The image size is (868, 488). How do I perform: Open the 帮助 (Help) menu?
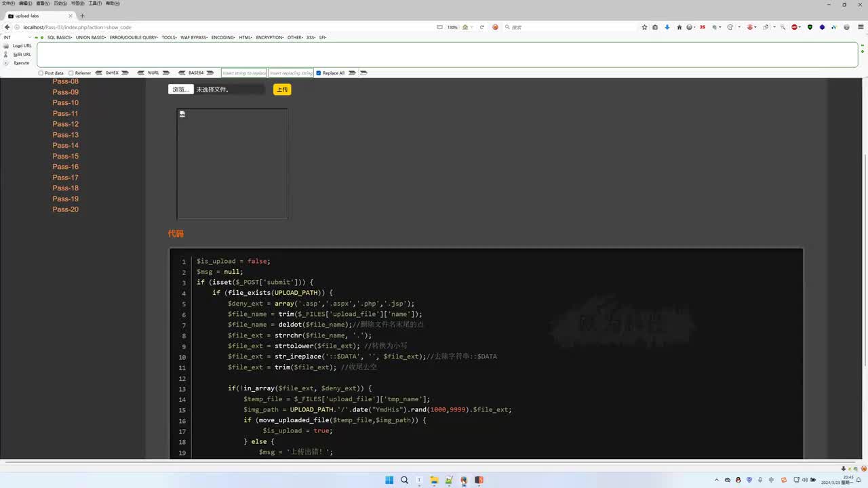(113, 3)
